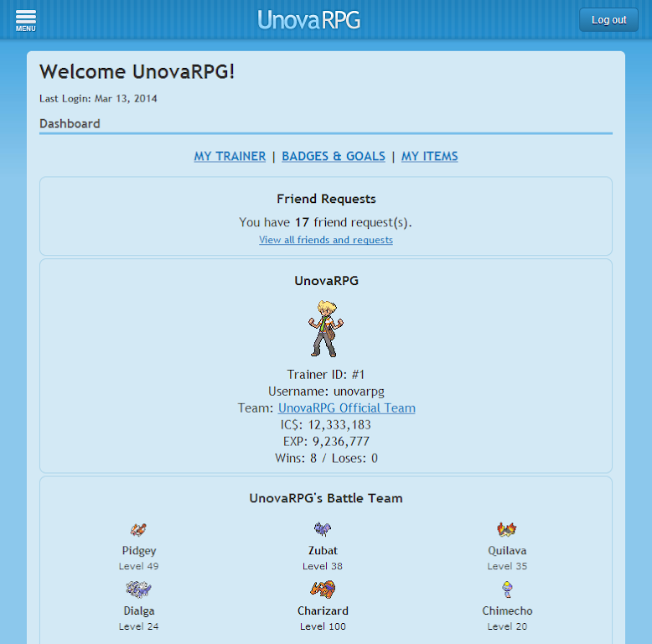Click the Dialga sprite icon
The image size is (652, 644).
point(138,589)
